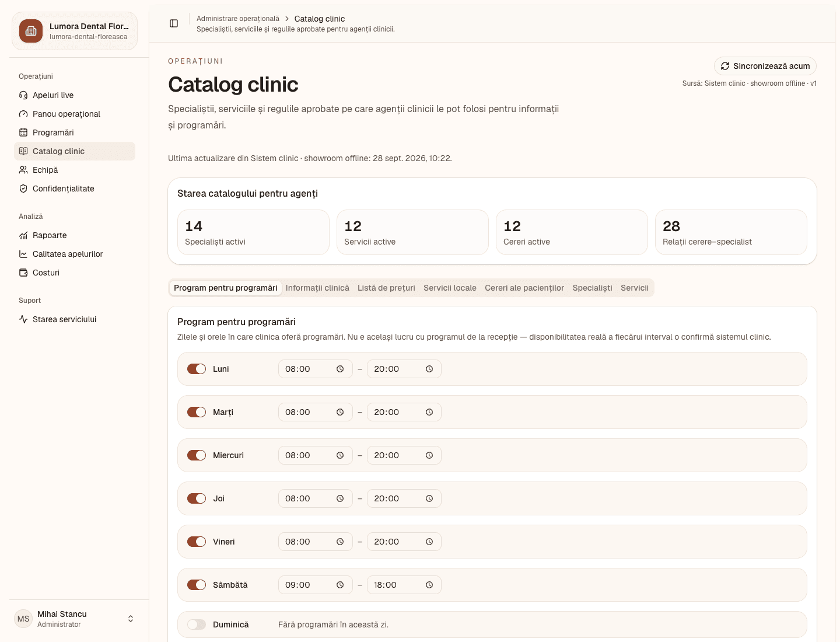Screen dimensions: 840x642
Task: Turn off the Joi toggle
Action: [197, 498]
